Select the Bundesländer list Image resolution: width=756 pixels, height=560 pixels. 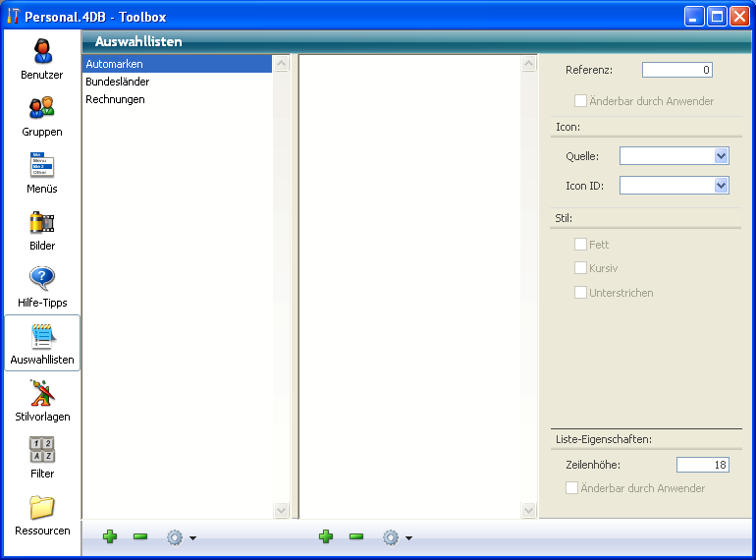pos(118,82)
